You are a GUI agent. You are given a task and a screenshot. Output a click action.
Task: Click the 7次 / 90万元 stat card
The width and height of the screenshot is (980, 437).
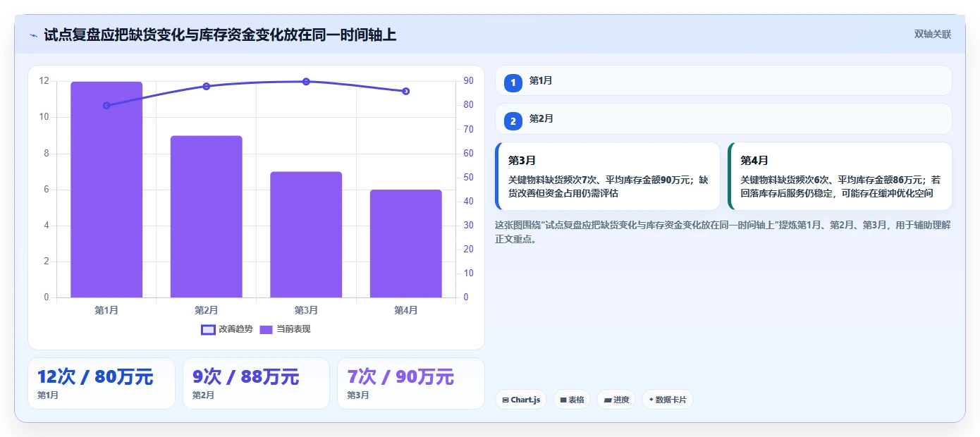pyautogui.click(x=411, y=383)
